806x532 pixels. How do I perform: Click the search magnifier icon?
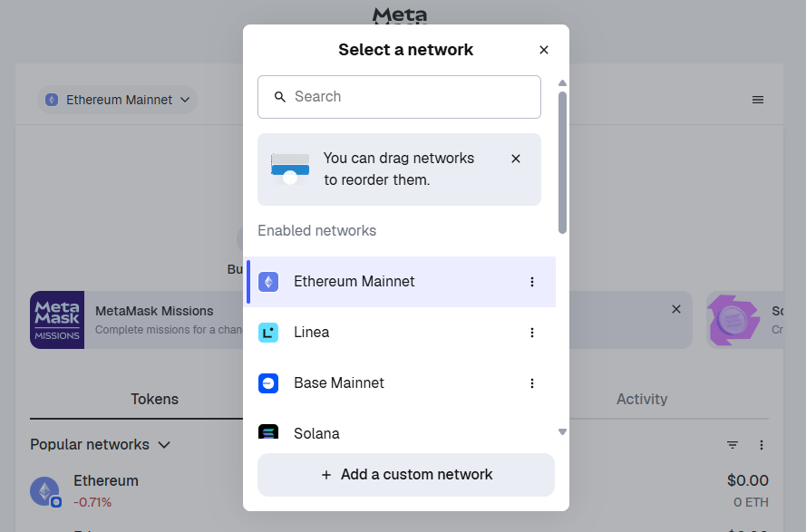279,97
